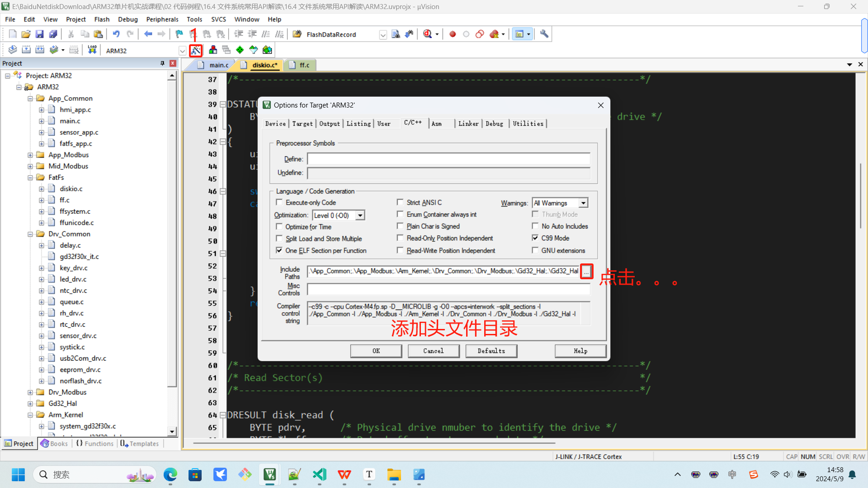868x488 pixels.
Task: Click the Pack Installer icon
Action: 267,50
